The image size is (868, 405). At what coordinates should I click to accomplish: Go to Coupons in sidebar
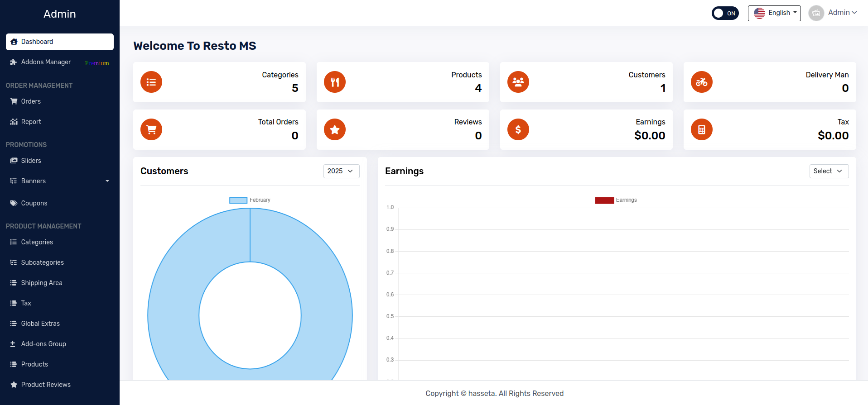[34, 203]
